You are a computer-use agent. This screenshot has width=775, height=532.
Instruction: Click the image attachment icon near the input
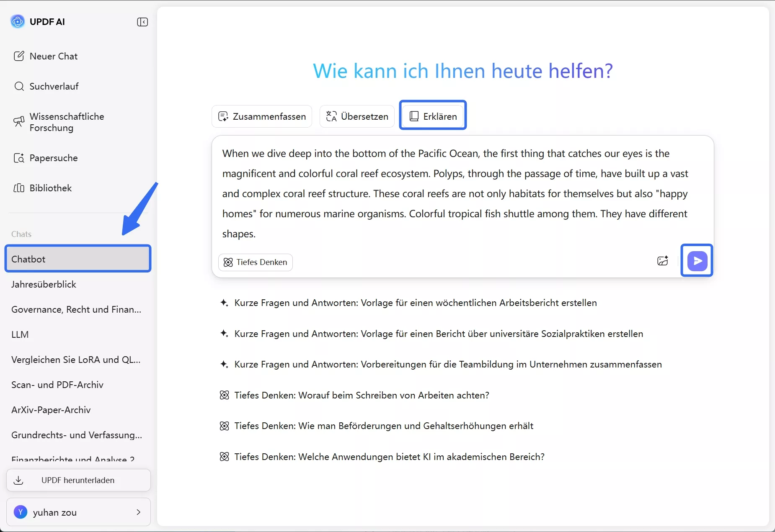[x=662, y=261]
